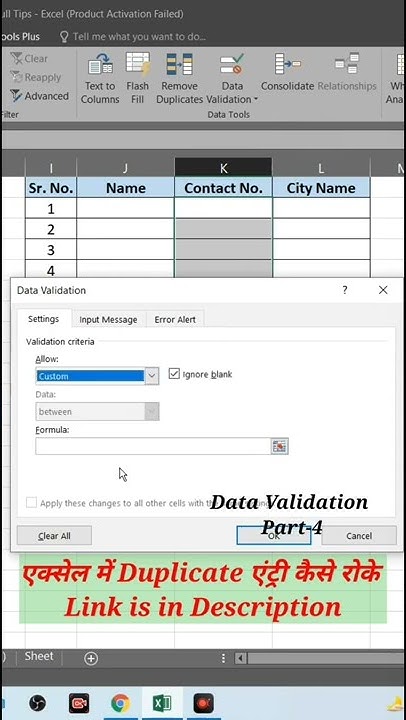The image size is (406, 720).
Task: Click the Cancel button
Action: (x=359, y=535)
